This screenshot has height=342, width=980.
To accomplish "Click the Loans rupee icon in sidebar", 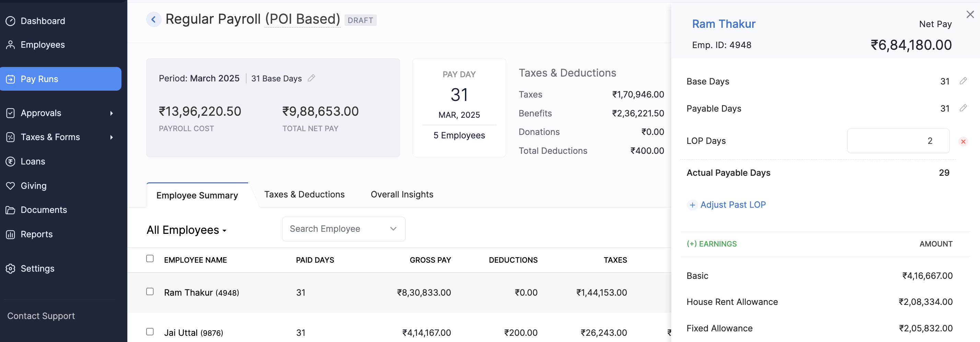I will tap(11, 161).
